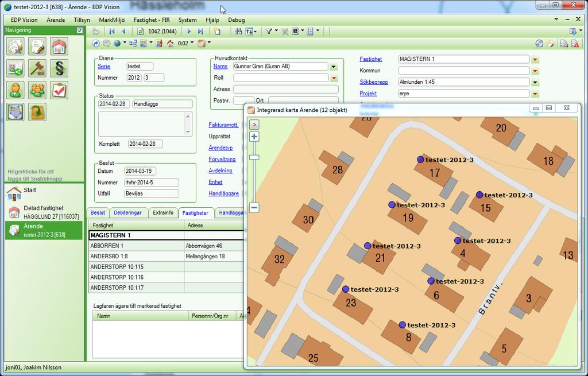The image size is (588, 376).
Task: Create a new record with the page icon
Action: [218, 32]
